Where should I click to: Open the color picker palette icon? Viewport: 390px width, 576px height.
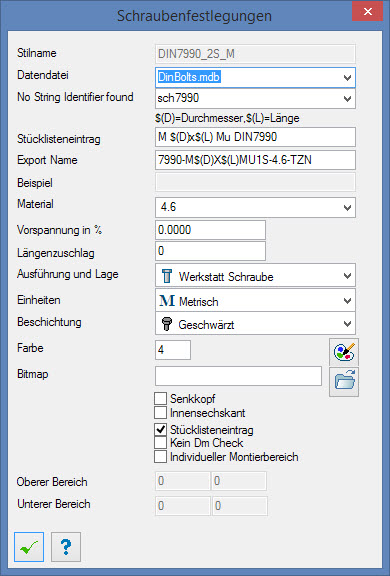pos(344,352)
